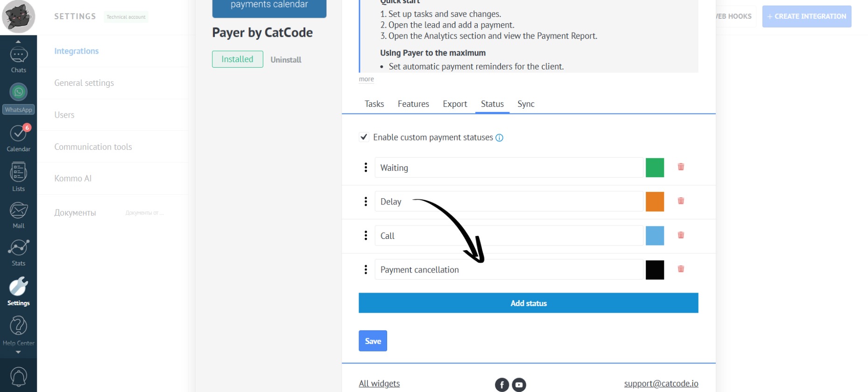Expand the description with 'more' link
Screen dimensions: 868x392
[366, 79]
